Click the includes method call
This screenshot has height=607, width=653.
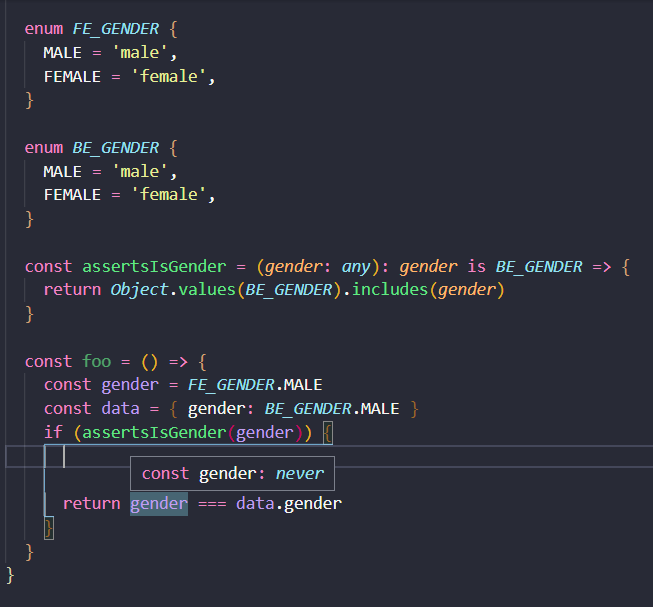[390, 290]
